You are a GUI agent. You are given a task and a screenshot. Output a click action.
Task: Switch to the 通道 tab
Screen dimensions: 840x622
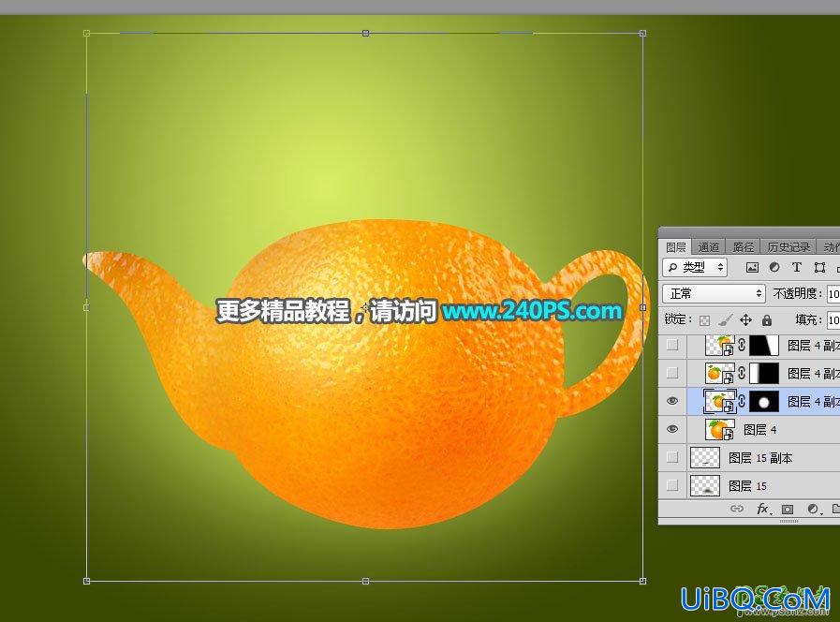click(x=709, y=247)
